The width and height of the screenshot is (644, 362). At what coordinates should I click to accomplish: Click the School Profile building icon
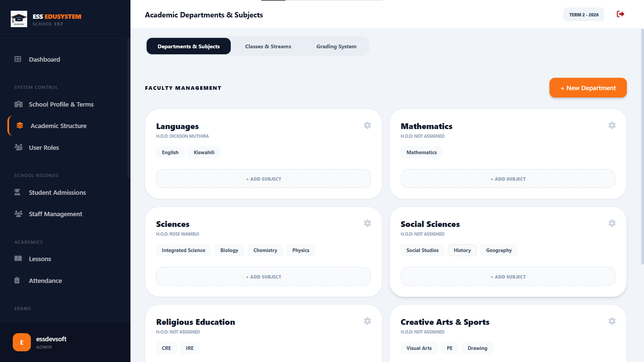click(x=18, y=104)
